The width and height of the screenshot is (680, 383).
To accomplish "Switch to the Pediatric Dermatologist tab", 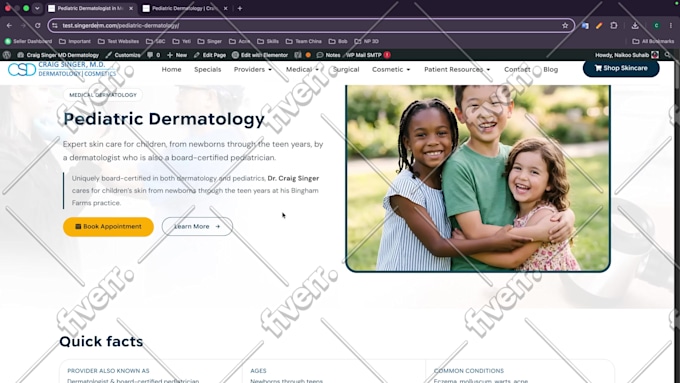I will coord(91,8).
